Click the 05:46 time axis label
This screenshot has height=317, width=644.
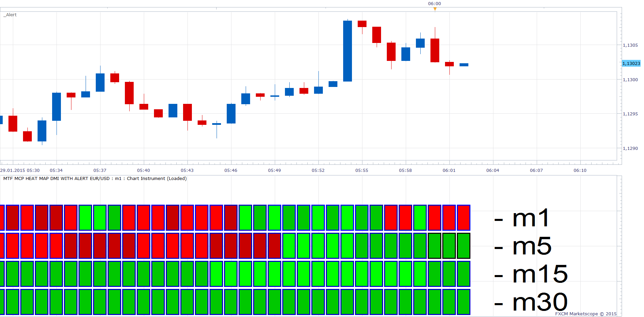point(231,170)
